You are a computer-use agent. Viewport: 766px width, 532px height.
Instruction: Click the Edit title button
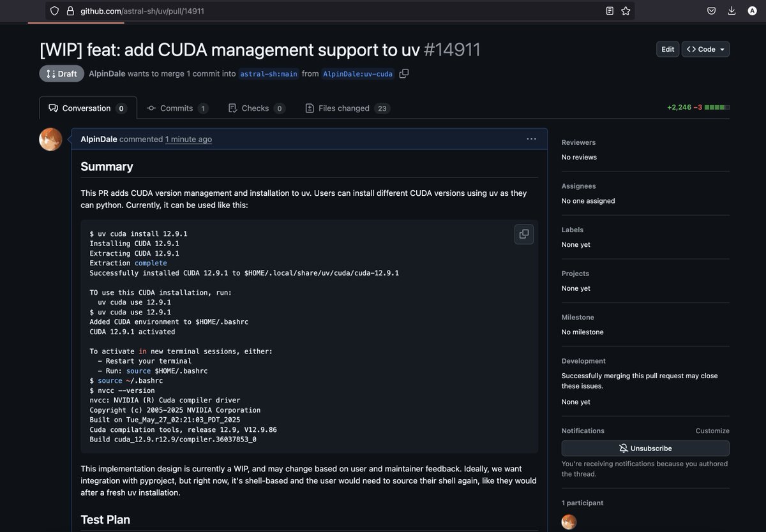coord(668,49)
